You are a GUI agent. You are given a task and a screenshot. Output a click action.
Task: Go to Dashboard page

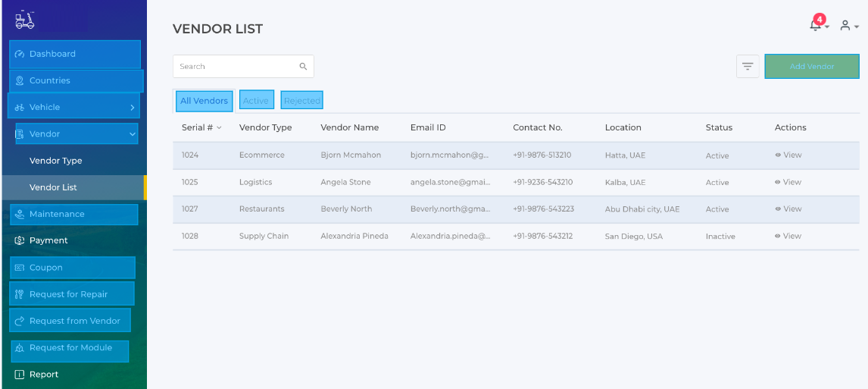75,55
